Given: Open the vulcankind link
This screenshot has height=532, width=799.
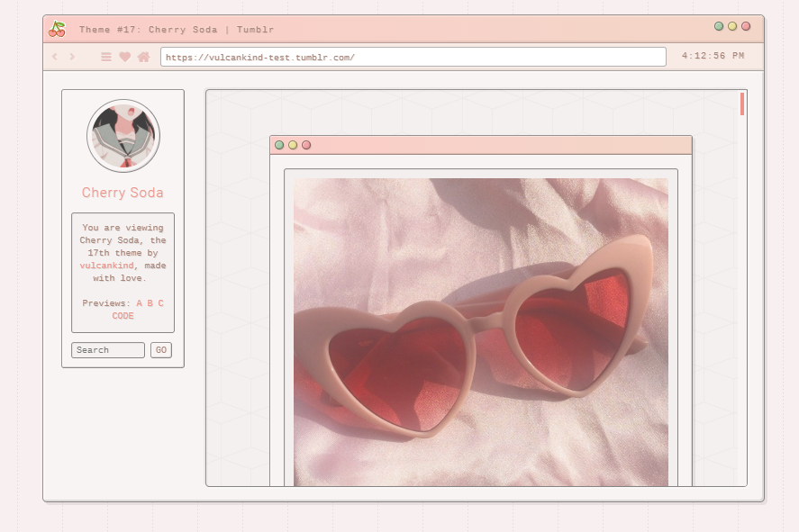Looking at the screenshot, I should point(106,266).
